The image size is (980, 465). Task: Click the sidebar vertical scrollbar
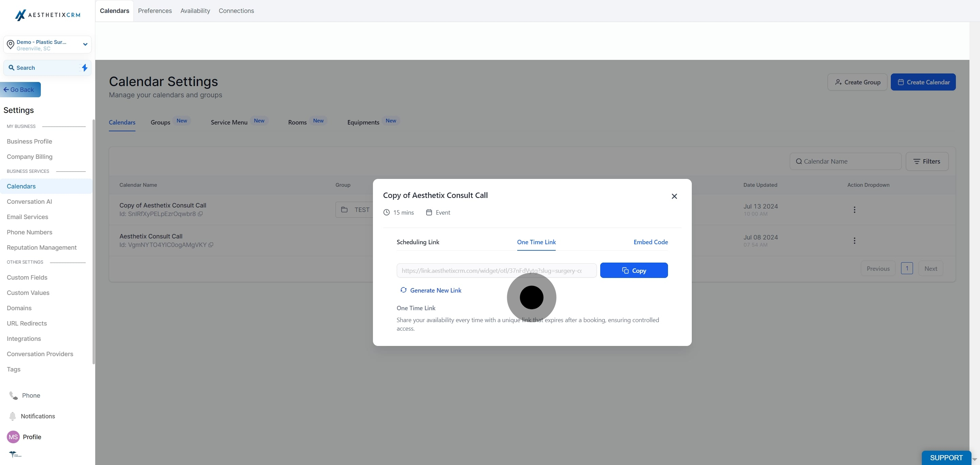click(x=94, y=242)
